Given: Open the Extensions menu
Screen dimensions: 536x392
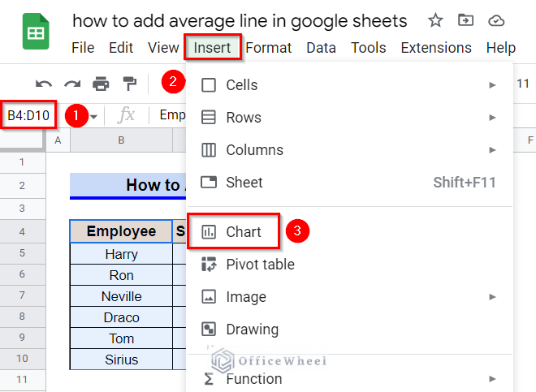Looking at the screenshot, I should coord(436,48).
